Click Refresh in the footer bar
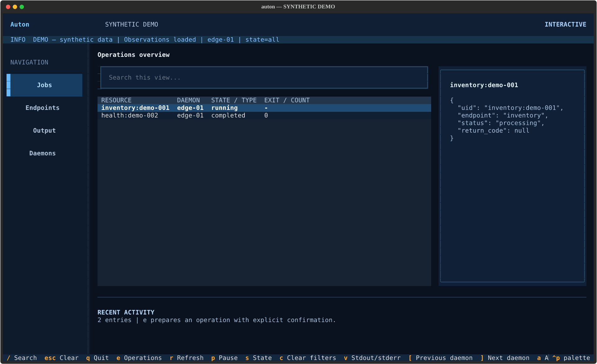This screenshot has height=364, width=597. (x=187, y=358)
